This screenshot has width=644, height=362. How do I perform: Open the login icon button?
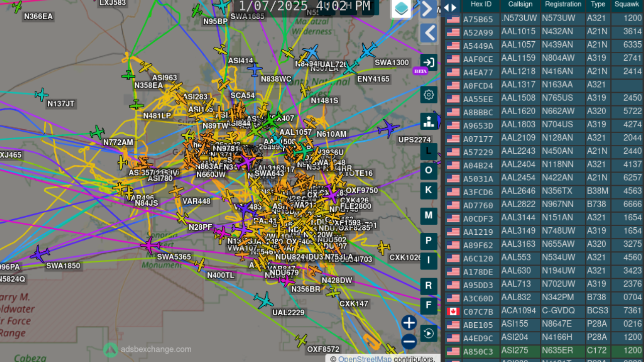pos(429,62)
